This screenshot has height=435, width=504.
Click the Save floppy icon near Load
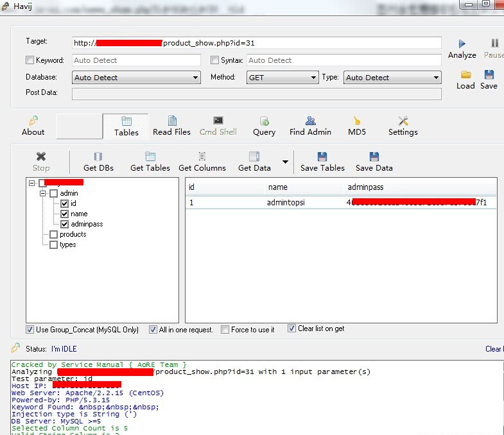pyautogui.click(x=489, y=75)
